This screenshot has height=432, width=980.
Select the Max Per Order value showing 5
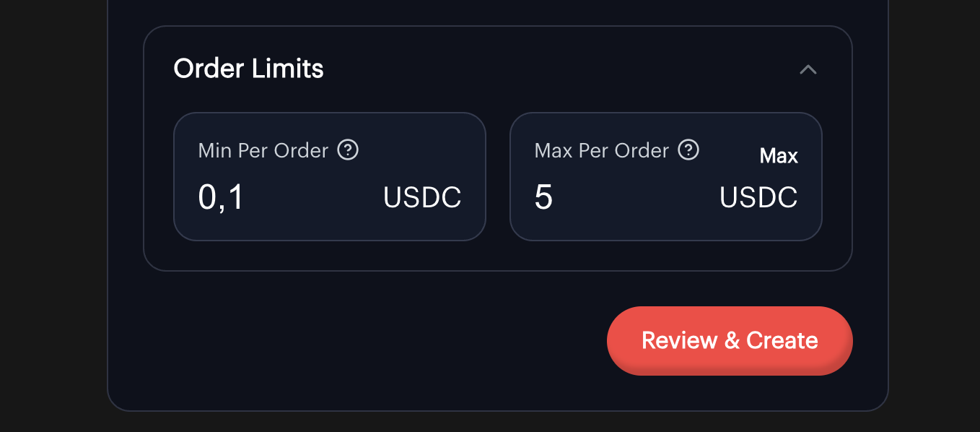pyautogui.click(x=543, y=196)
